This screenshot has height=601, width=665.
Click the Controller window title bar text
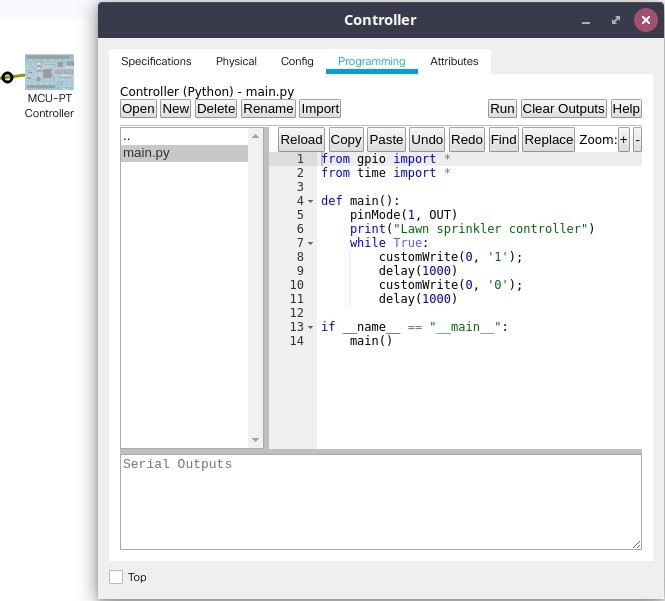[380, 20]
